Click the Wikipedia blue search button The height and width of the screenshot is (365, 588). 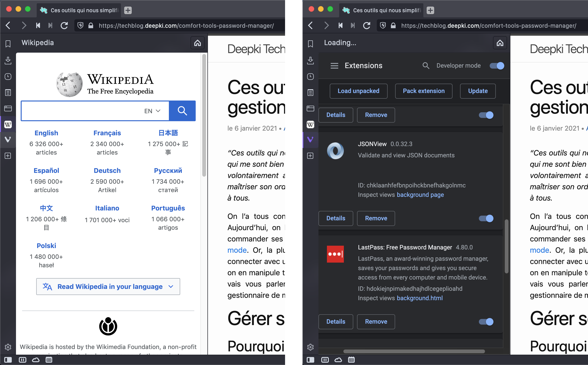182,111
